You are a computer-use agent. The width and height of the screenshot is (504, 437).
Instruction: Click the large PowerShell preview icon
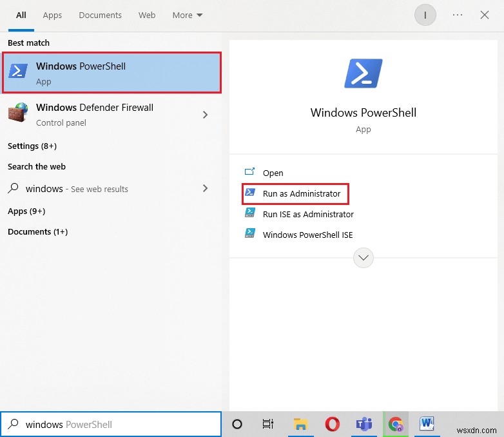[363, 73]
